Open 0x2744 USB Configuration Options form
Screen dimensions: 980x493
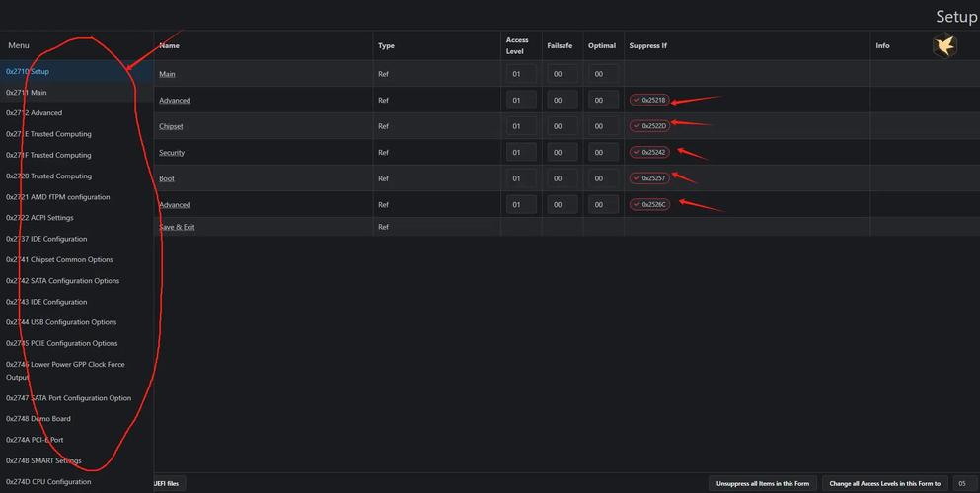[61, 322]
